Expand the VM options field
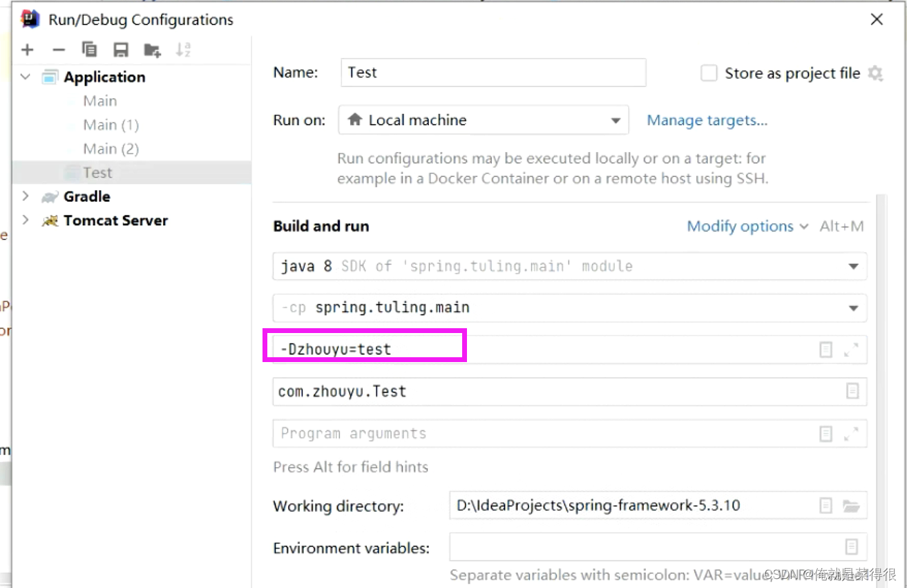Image resolution: width=907 pixels, height=588 pixels. 851,350
